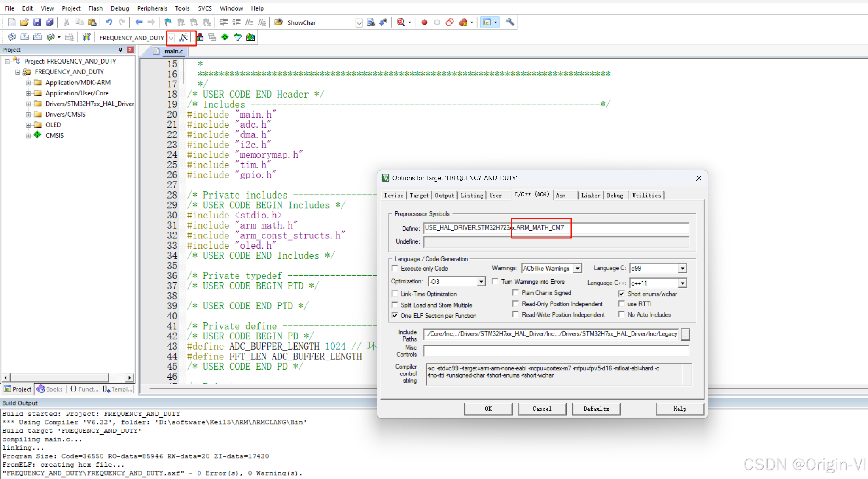The width and height of the screenshot is (868, 479).
Task: Open Language C standard dropdown
Action: pyautogui.click(x=682, y=268)
